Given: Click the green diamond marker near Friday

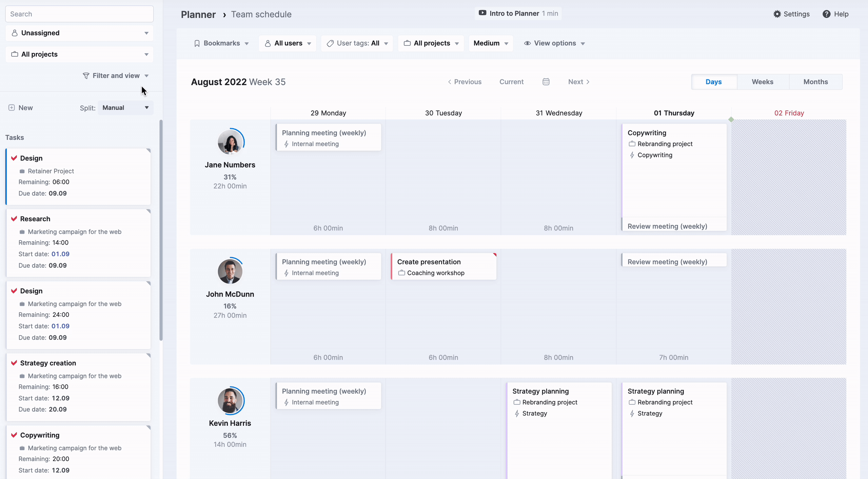Looking at the screenshot, I should click(x=731, y=119).
